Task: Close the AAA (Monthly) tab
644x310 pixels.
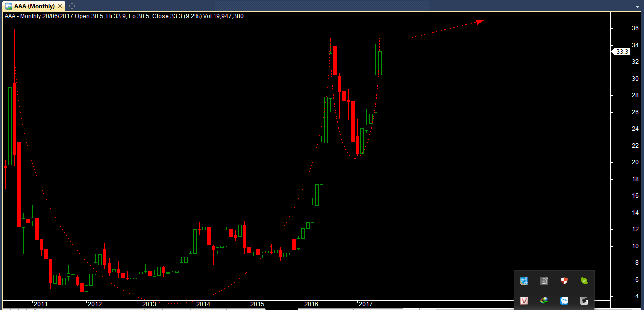Action: pos(60,6)
